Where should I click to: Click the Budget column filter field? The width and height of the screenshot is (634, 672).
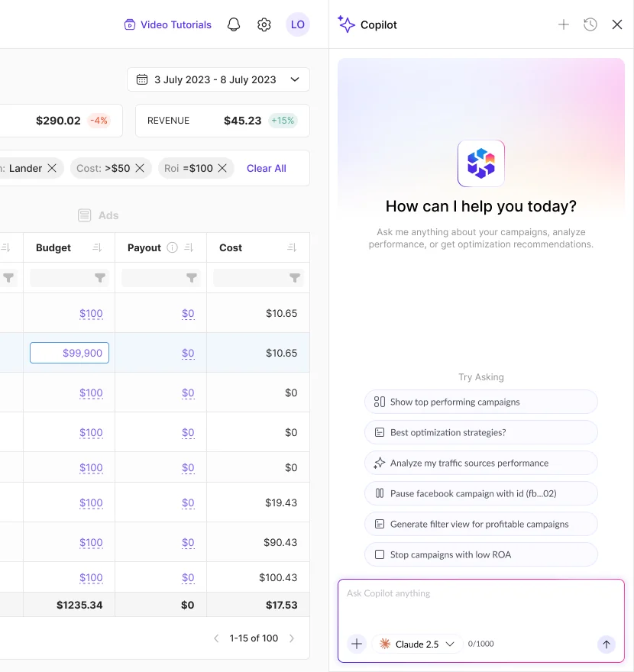click(70, 278)
